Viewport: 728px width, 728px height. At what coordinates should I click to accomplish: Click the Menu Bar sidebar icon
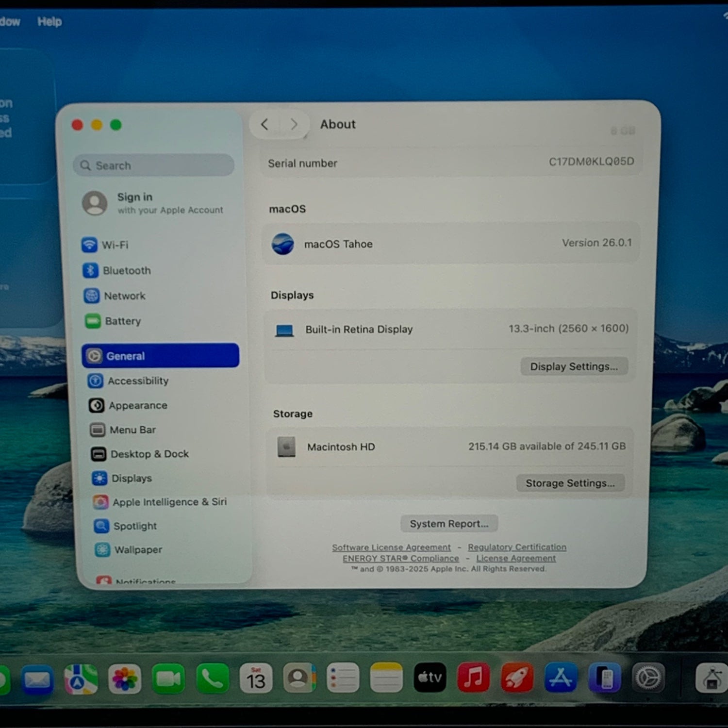coord(98,430)
